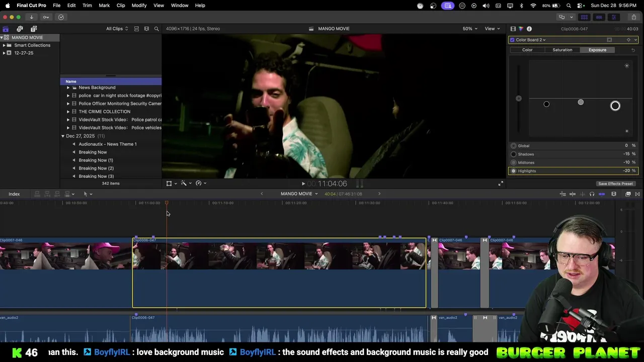644x362 pixels.
Task: Open the MANGO MOVIE project dropdown in timeline
Action: (299, 194)
